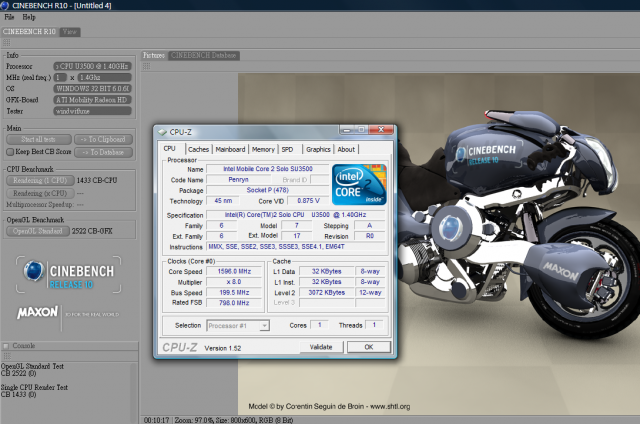Open the Graphics tab in CPU-Z
The height and width of the screenshot is (424, 640).
(x=318, y=149)
